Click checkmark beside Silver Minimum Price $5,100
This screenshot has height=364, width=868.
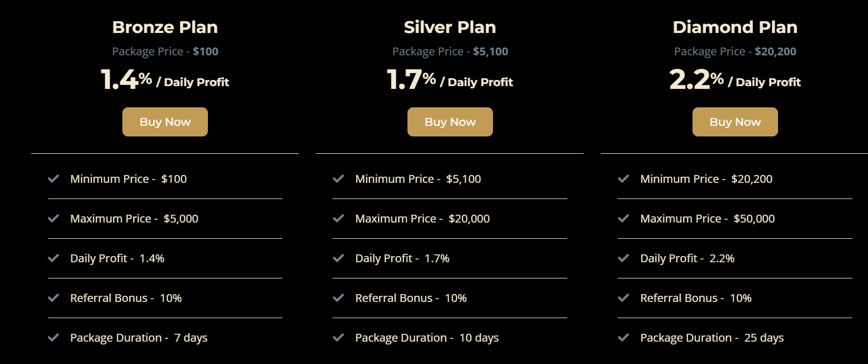coord(338,179)
